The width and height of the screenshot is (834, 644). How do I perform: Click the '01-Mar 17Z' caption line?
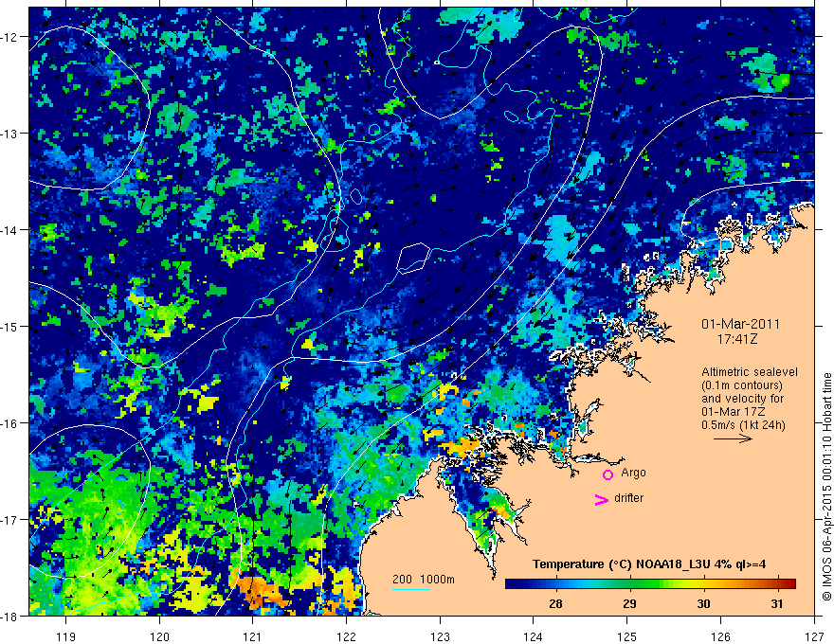coord(733,412)
